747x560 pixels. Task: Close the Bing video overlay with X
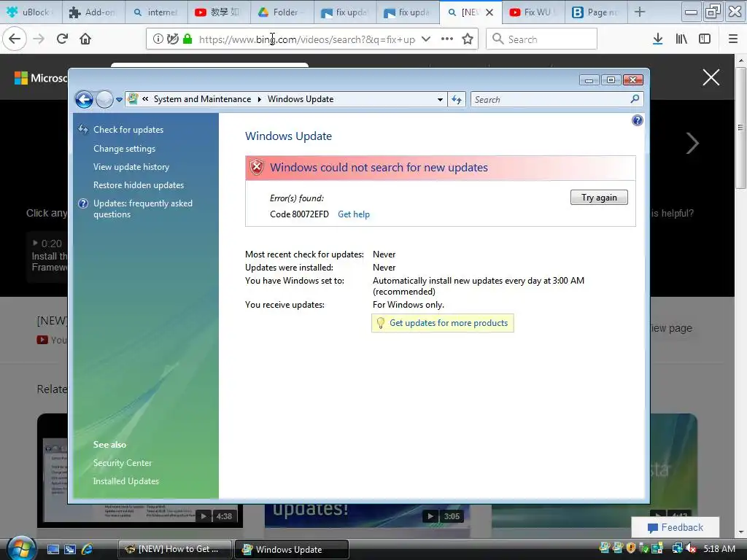711,77
